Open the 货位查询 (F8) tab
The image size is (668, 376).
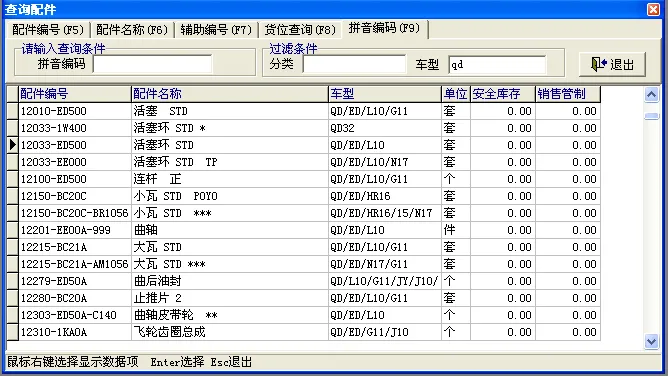300,30
